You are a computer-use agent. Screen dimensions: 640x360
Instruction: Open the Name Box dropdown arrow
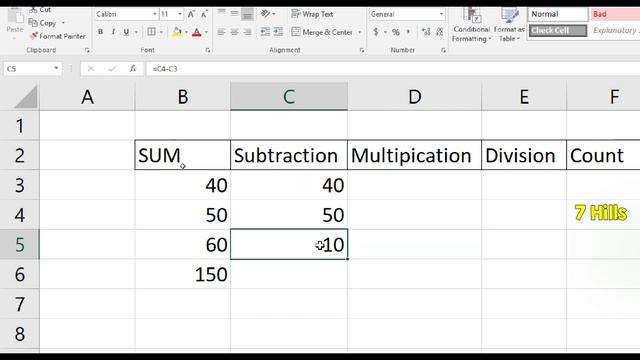pyautogui.click(x=56, y=68)
